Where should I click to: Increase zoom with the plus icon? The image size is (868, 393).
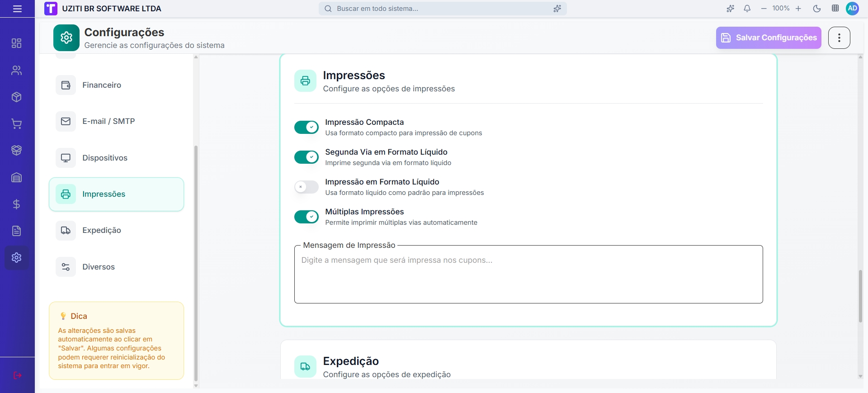click(x=798, y=9)
